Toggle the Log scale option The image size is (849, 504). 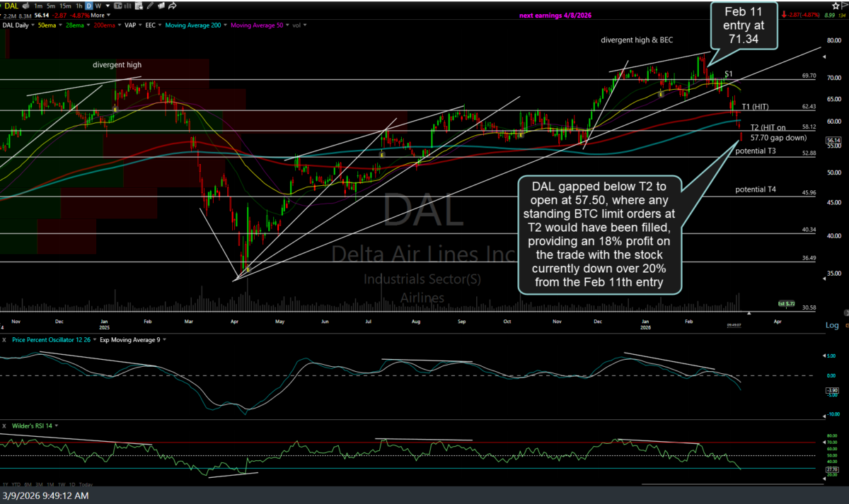[832, 325]
